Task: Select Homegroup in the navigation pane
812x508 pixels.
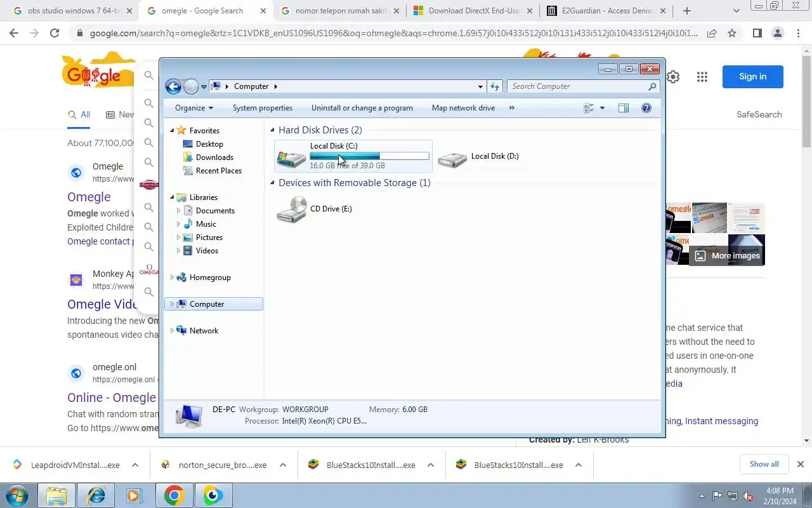Action: [210, 277]
